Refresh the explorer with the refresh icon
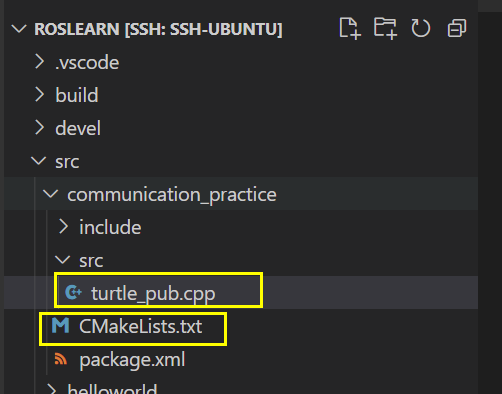 [x=421, y=28]
